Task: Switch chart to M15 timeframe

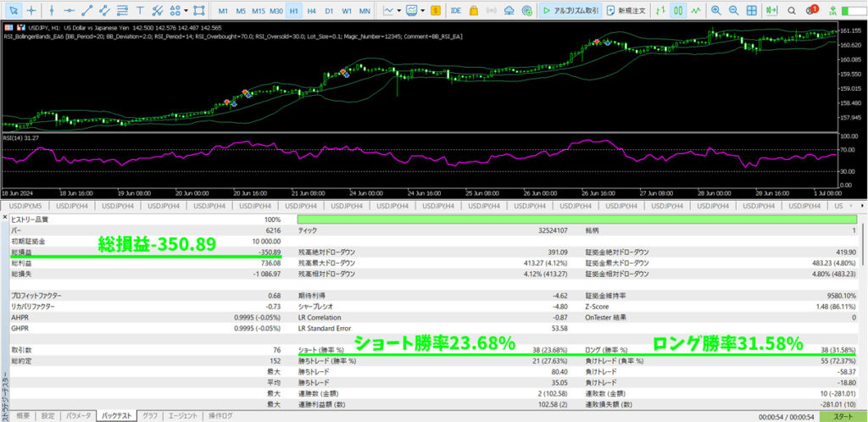Action: tap(258, 10)
